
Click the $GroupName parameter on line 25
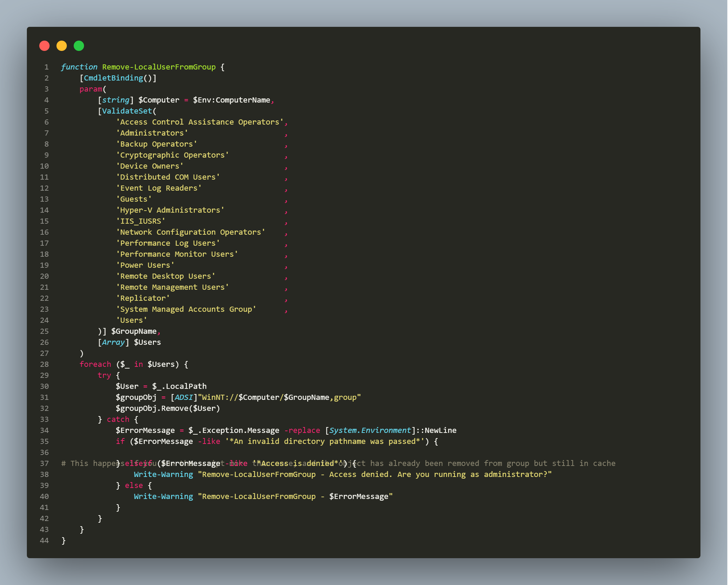tap(134, 331)
